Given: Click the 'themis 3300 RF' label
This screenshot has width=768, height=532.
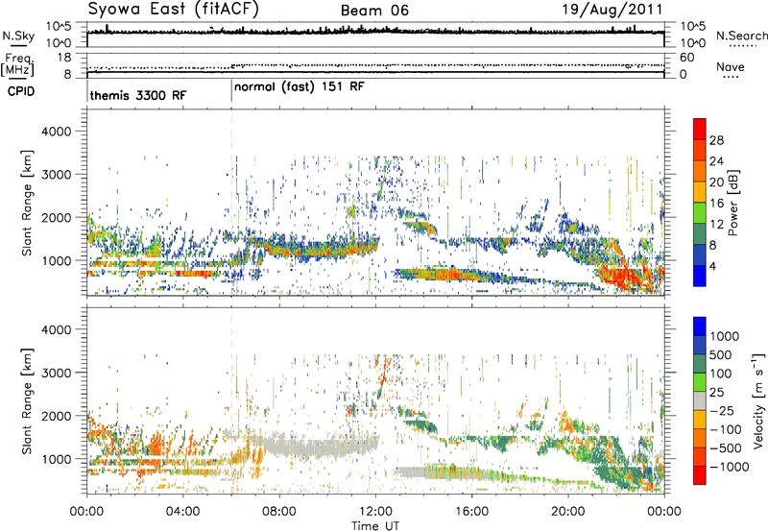Looking at the screenshot, I should [x=138, y=95].
